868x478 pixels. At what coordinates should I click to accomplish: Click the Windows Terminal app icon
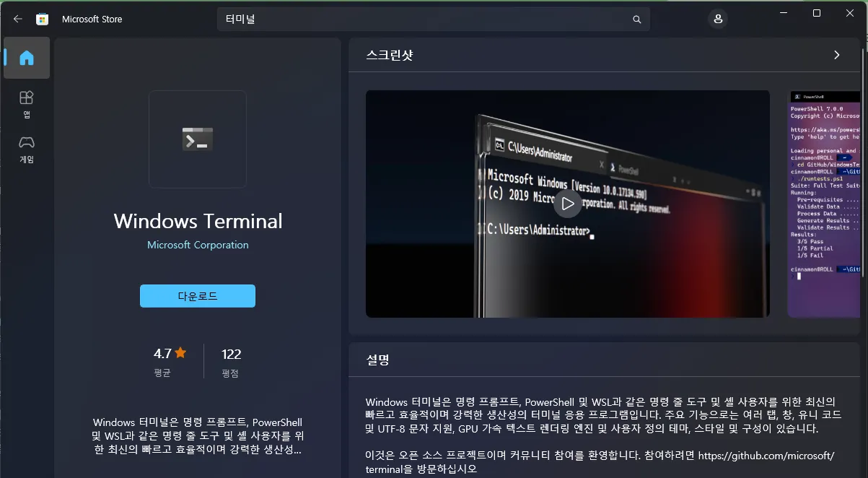pyautogui.click(x=198, y=139)
